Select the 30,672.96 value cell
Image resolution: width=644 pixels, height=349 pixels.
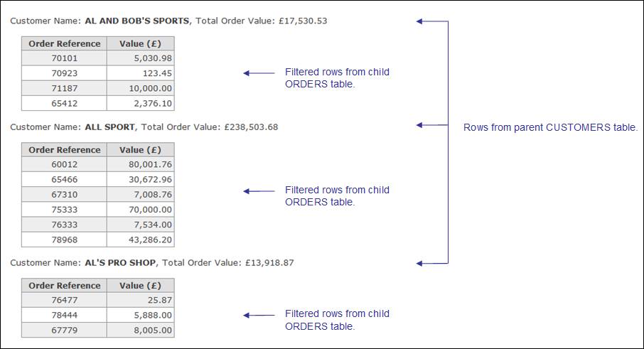pyautogui.click(x=140, y=180)
